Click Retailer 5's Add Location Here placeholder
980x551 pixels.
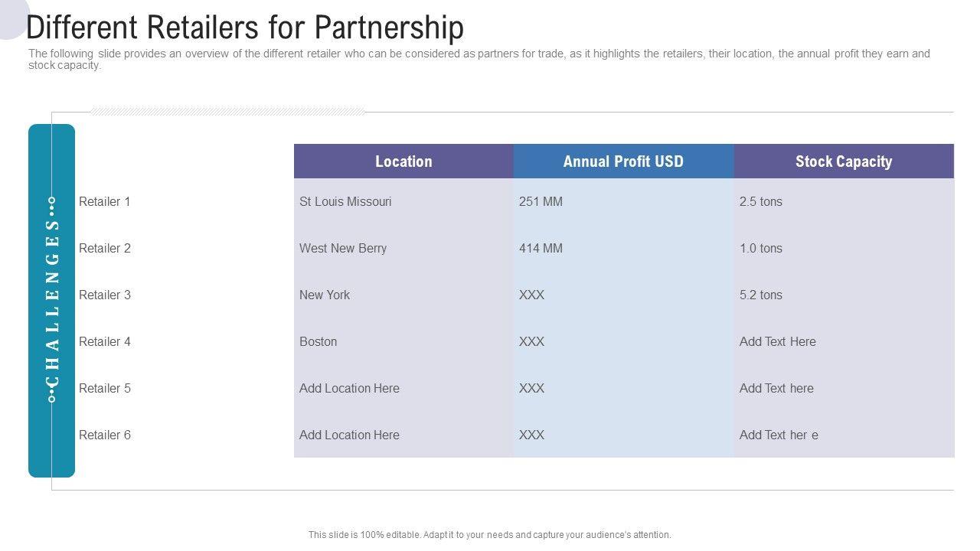pos(349,389)
